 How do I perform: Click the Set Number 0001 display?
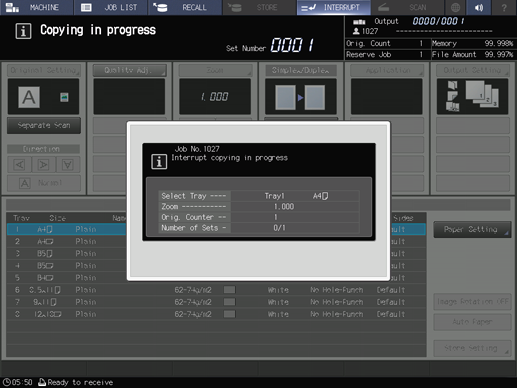[292, 45]
